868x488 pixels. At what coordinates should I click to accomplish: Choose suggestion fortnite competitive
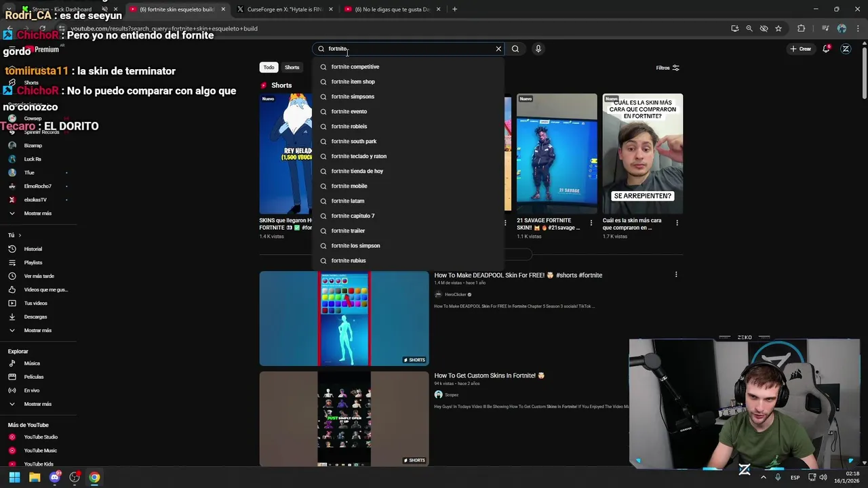pyautogui.click(x=408, y=66)
